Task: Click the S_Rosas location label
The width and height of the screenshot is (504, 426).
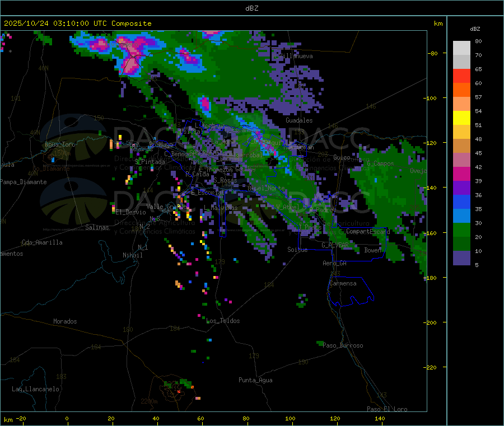Action: [x=225, y=180]
